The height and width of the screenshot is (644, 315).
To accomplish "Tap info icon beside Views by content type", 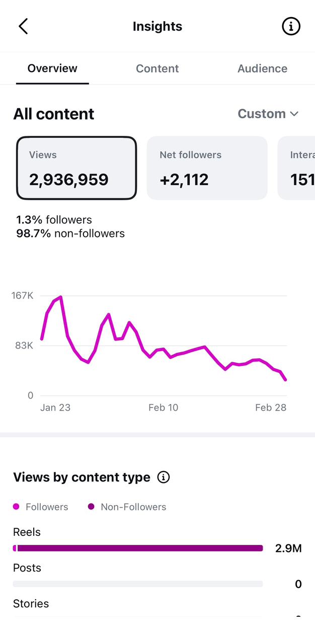I will (164, 477).
